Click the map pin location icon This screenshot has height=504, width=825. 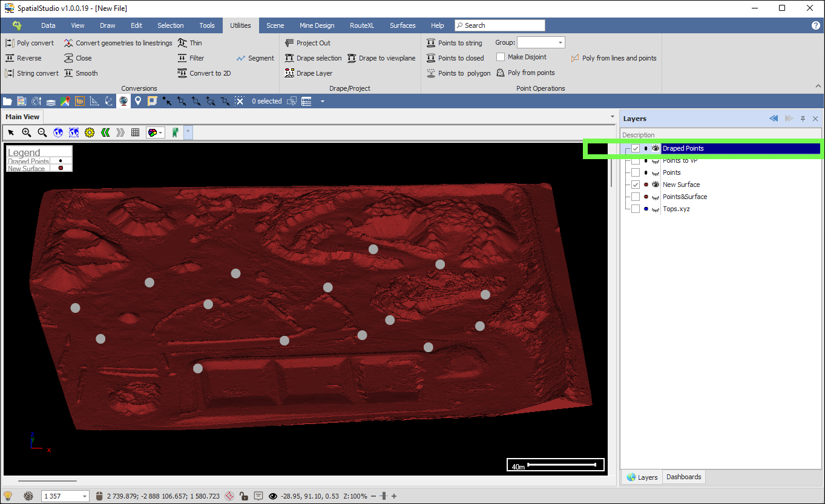pos(138,101)
